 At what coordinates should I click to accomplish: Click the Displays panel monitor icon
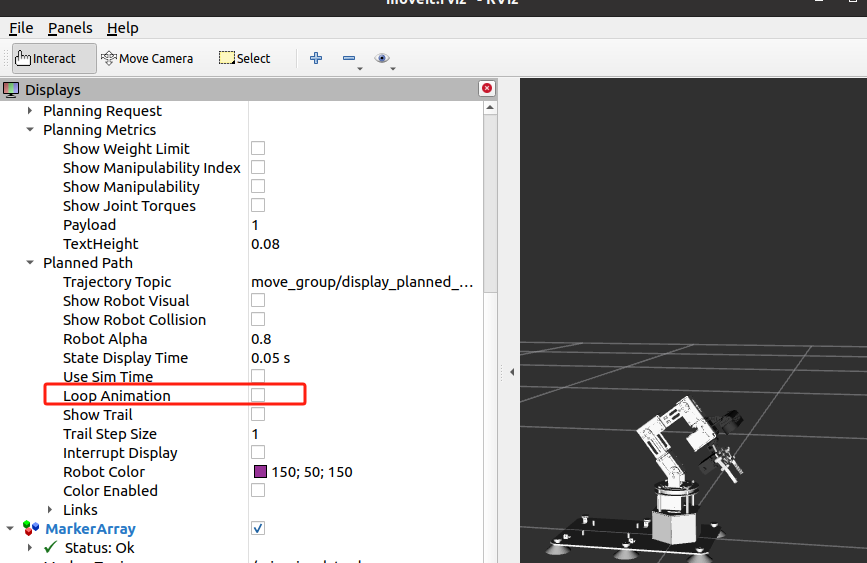pos(11,89)
